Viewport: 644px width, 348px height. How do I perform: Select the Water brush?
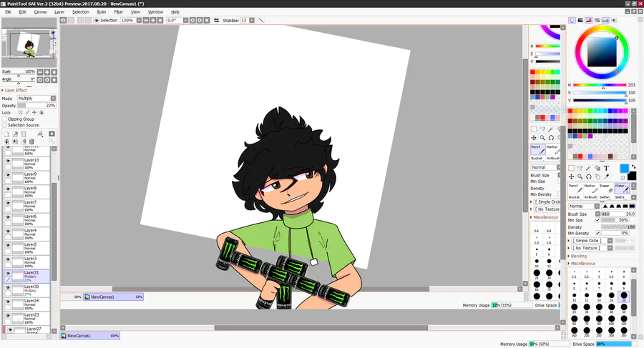621,188
